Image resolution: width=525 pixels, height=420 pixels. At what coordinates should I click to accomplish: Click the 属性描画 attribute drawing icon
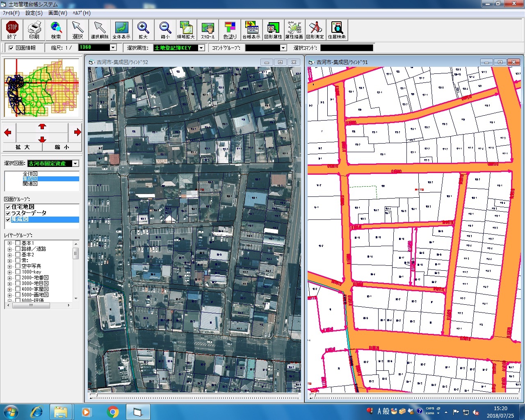click(x=294, y=30)
